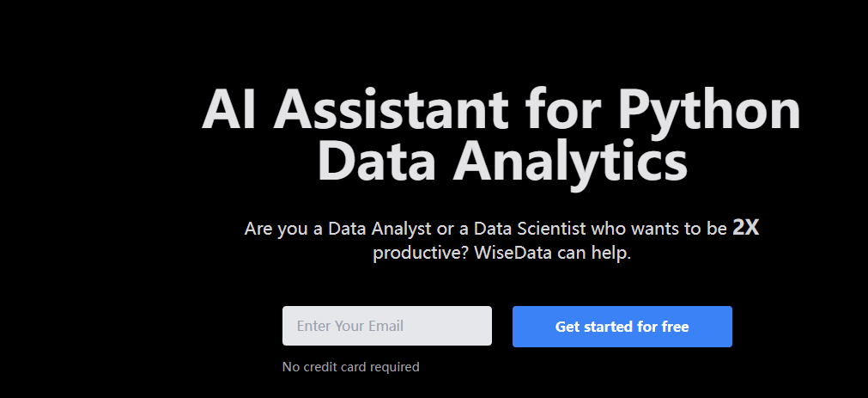The image size is (868, 398).
Task: Click the word Analytics in the headline
Action: (570, 162)
